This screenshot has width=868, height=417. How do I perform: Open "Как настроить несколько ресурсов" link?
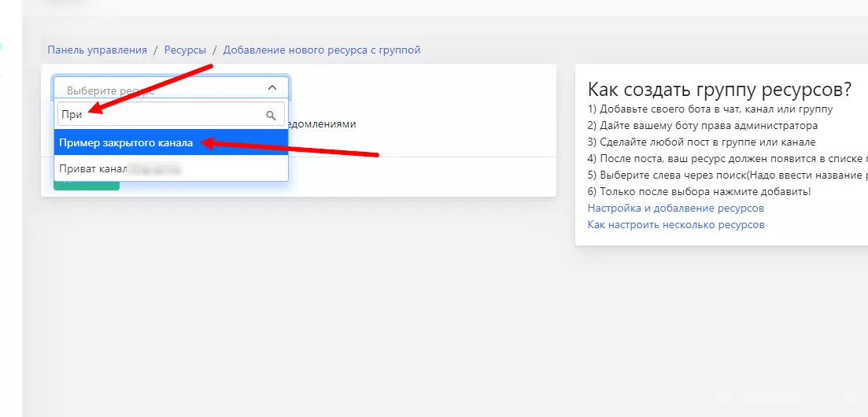(676, 225)
